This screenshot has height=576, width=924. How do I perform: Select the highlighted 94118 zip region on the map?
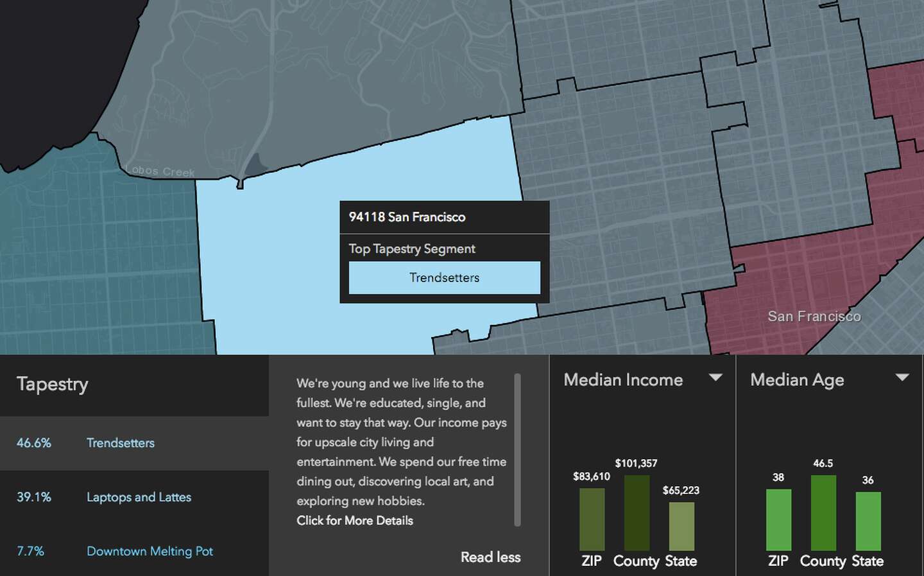[269, 257]
